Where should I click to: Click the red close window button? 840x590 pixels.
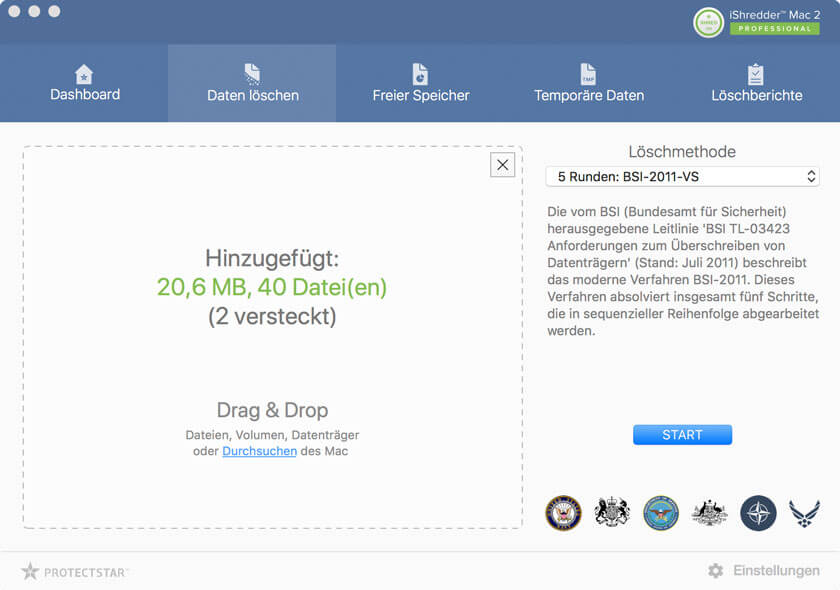(x=14, y=11)
